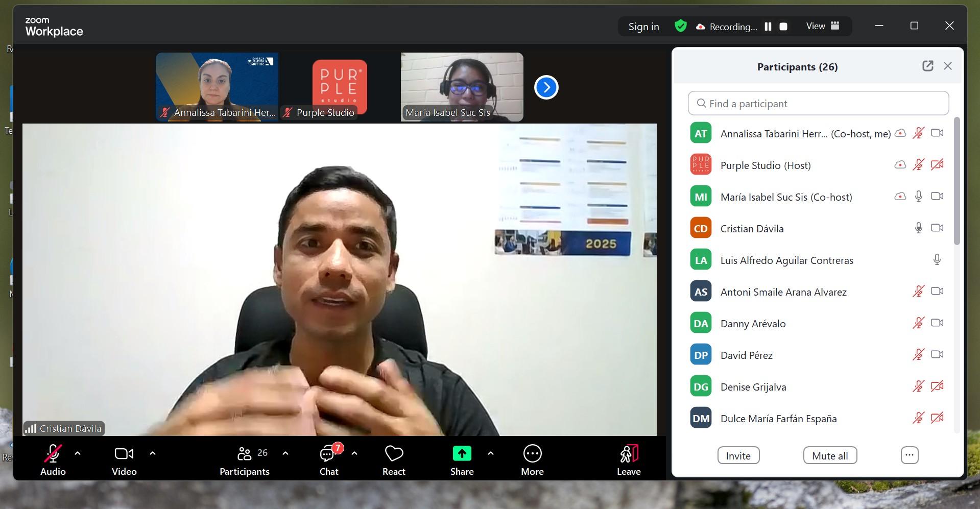Expand the audio settings arrow
The width and height of the screenshot is (980, 509).
pyautogui.click(x=78, y=453)
